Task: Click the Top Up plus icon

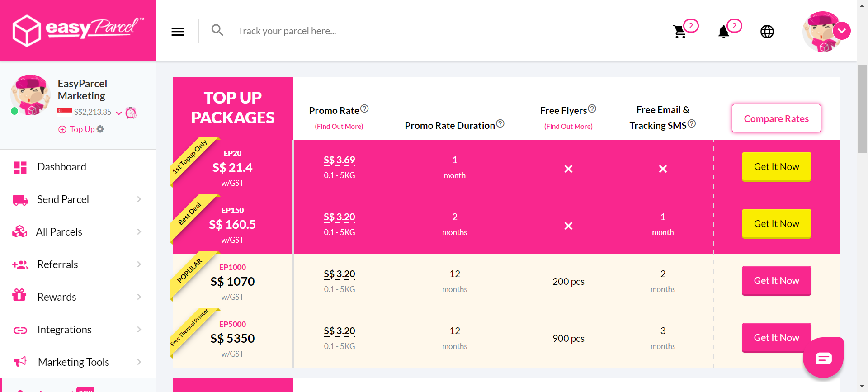Action: click(62, 130)
